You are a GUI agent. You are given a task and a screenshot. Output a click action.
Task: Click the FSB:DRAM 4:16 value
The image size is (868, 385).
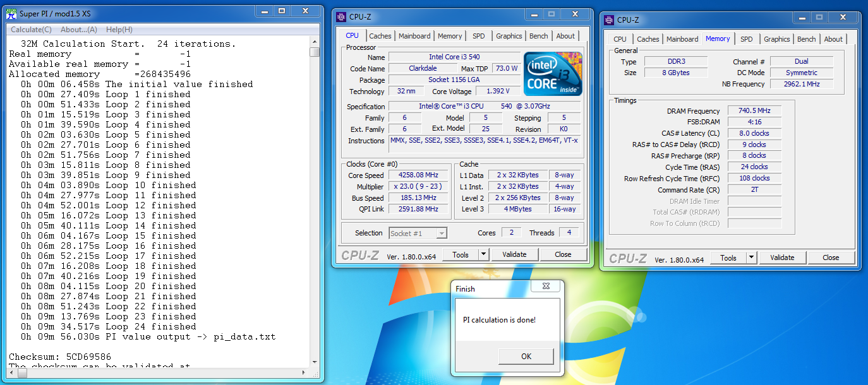coord(754,122)
